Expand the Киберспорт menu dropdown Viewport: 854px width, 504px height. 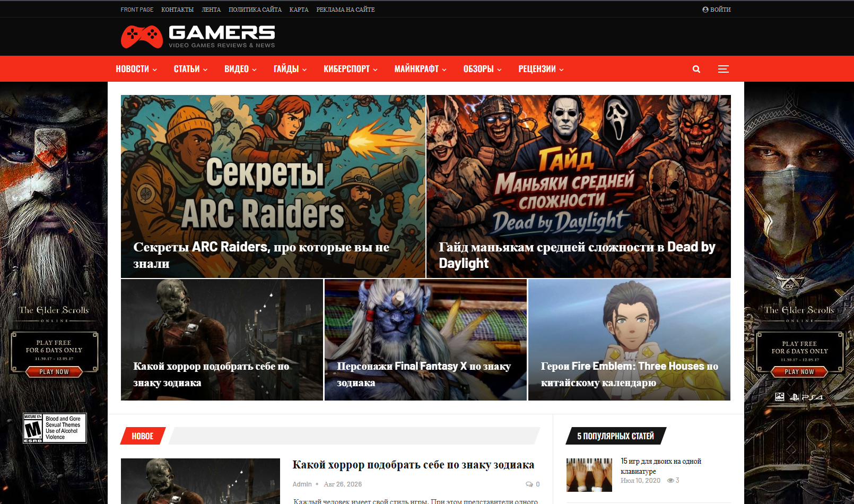(x=351, y=69)
